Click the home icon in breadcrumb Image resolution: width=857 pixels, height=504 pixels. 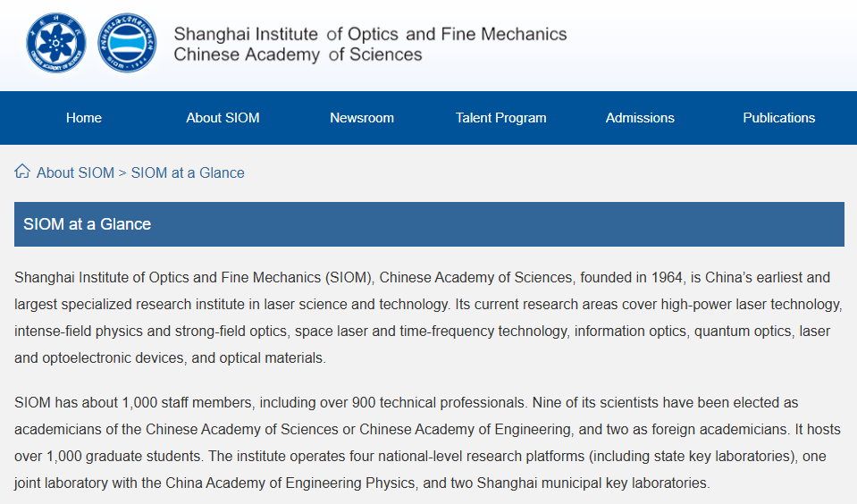[x=22, y=172]
